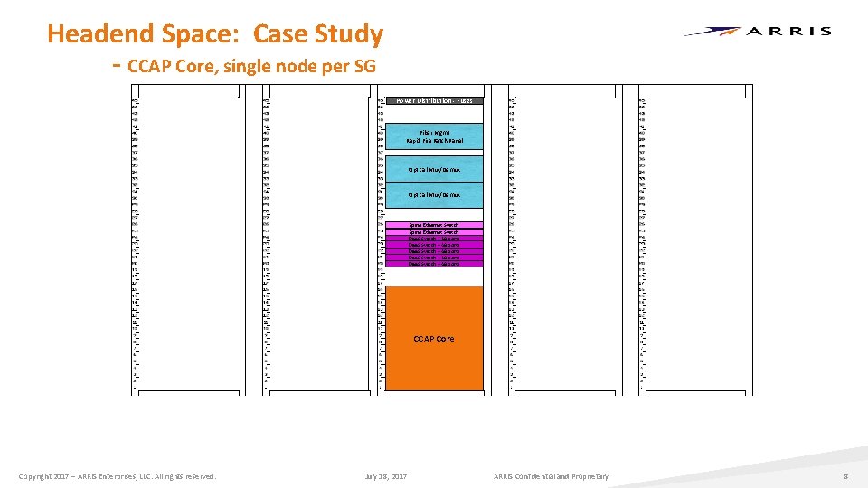The width and height of the screenshot is (868, 488).
Task: Click the orange 'CCAP Core' block
Action: point(434,339)
